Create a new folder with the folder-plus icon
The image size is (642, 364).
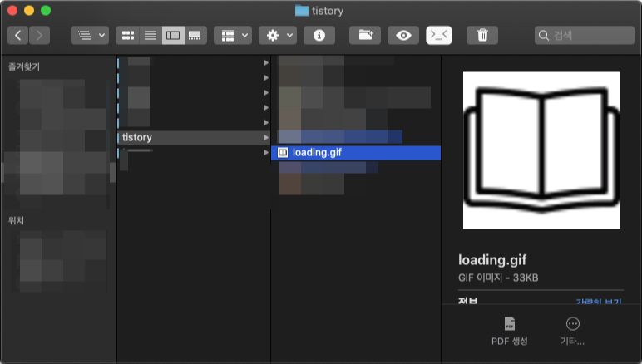pos(365,36)
